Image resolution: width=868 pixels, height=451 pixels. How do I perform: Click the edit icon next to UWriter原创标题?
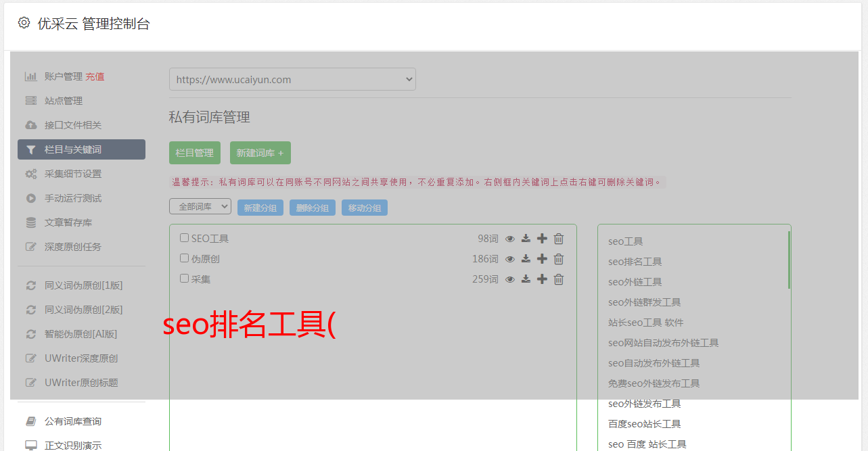tap(31, 383)
